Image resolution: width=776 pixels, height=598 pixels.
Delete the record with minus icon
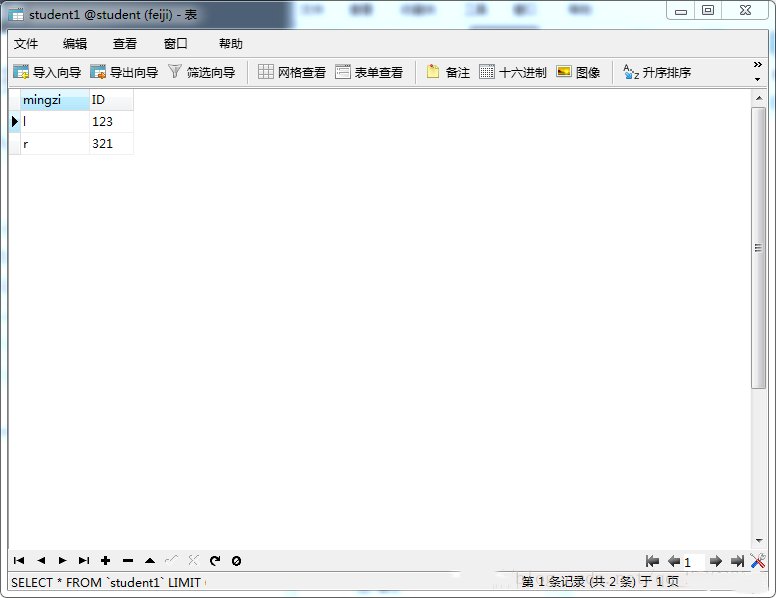point(128,560)
